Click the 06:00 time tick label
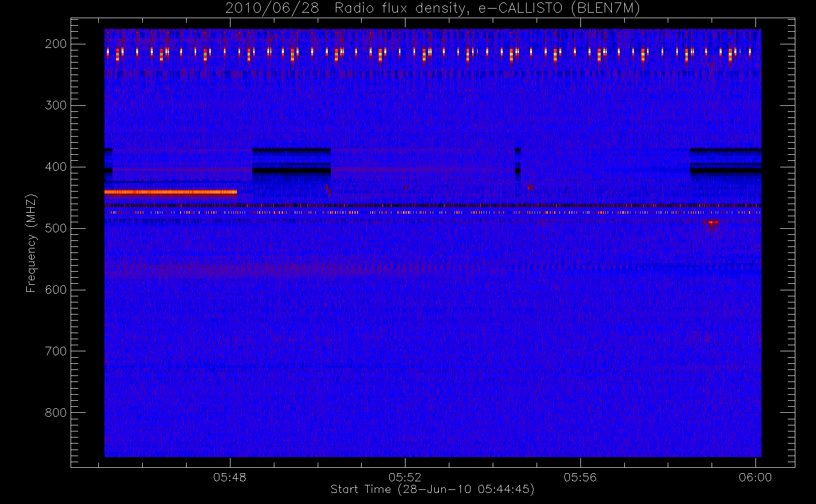Screen dimensions: 816x504 coord(755,477)
